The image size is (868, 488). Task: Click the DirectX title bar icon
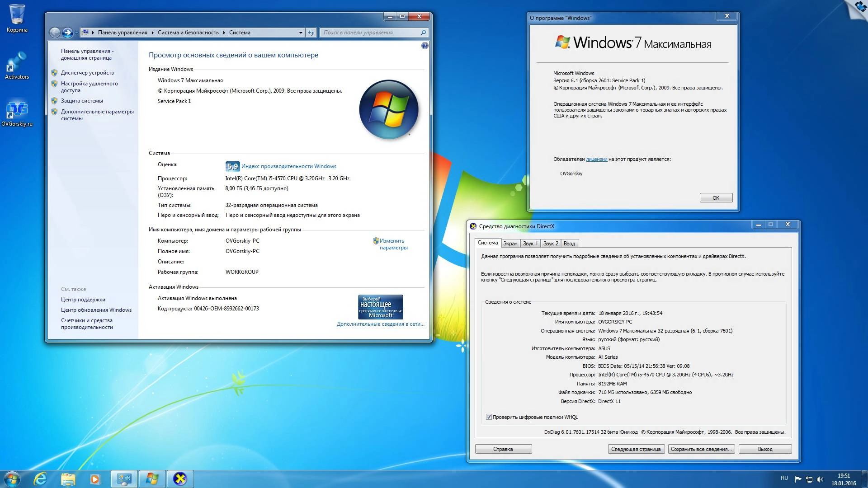473,226
